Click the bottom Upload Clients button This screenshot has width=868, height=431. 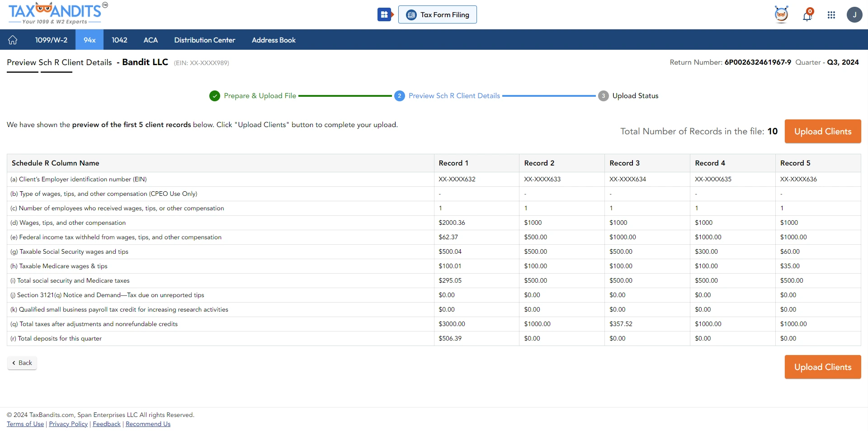[823, 367]
